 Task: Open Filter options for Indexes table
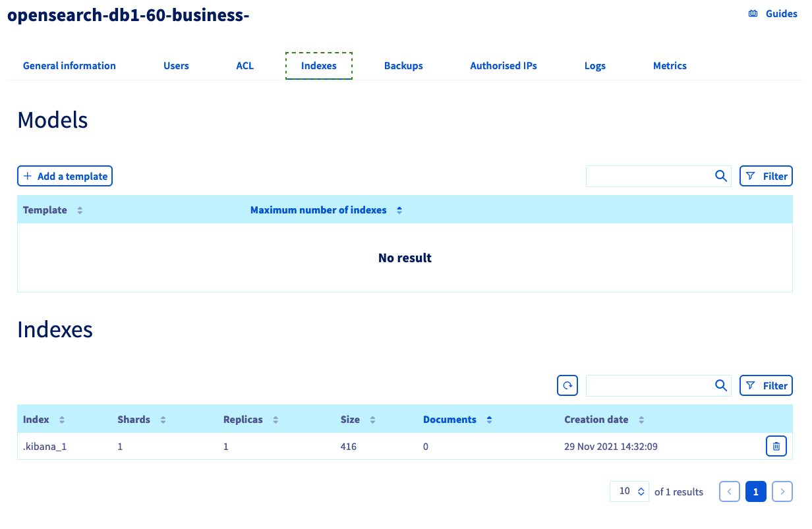coord(766,385)
